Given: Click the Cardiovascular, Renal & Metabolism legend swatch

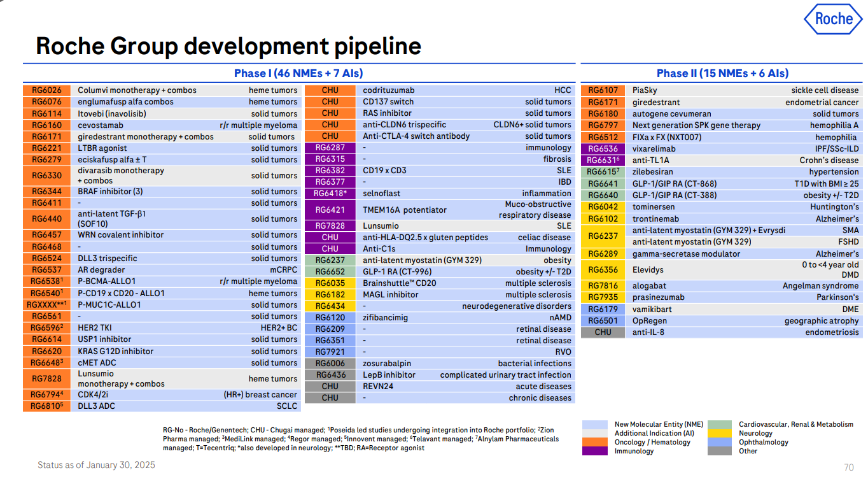Looking at the screenshot, I should point(720,424).
